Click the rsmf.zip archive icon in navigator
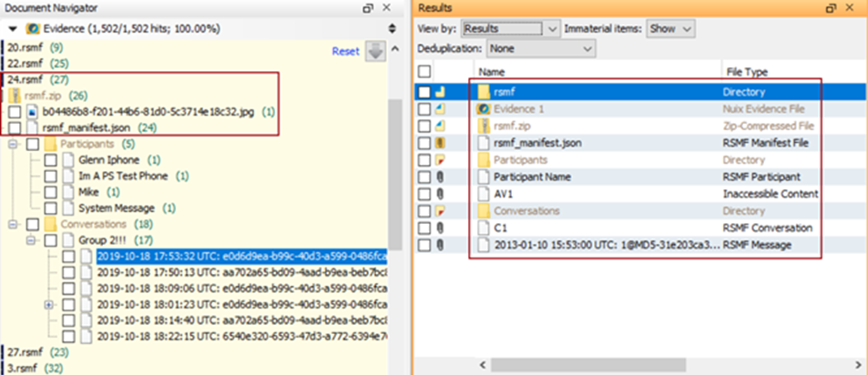The height and width of the screenshot is (375, 868). point(15,96)
